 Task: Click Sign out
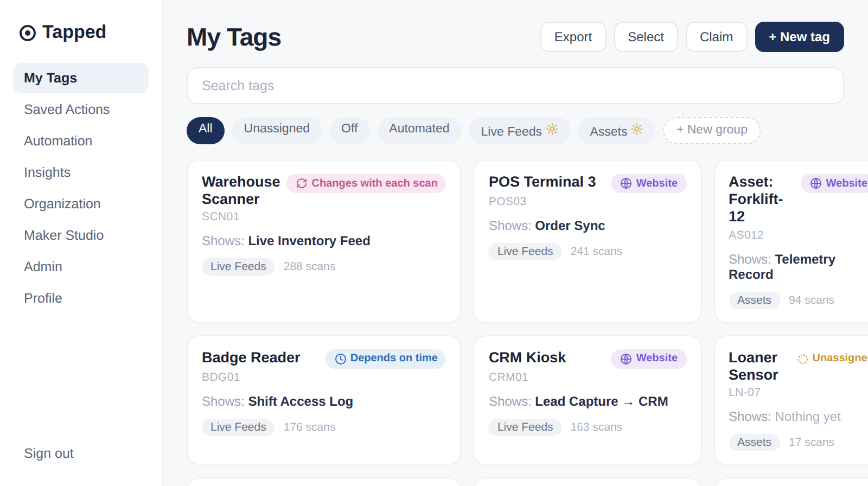point(49,453)
